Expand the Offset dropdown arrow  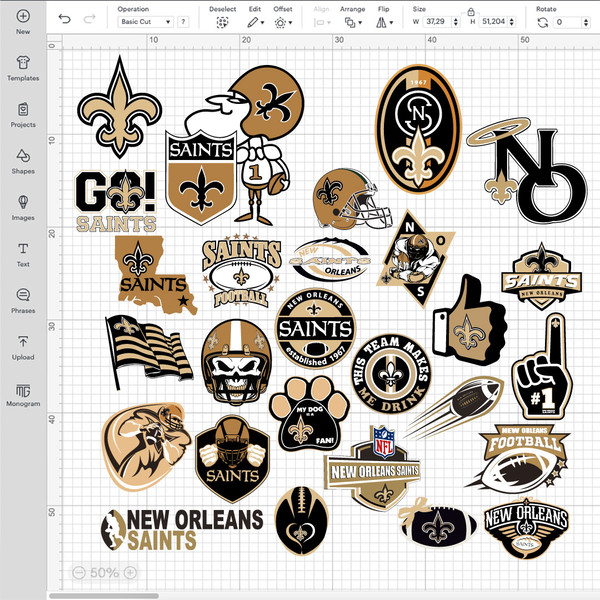(x=290, y=23)
